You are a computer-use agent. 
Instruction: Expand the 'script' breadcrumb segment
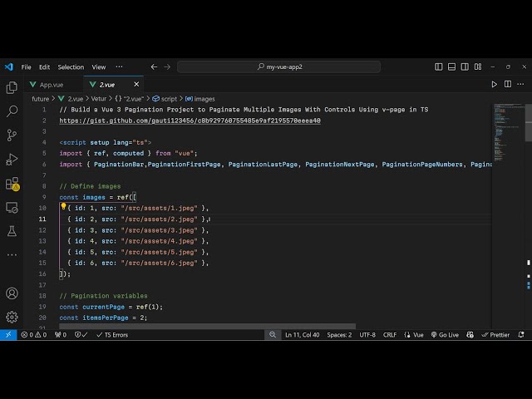(x=168, y=98)
